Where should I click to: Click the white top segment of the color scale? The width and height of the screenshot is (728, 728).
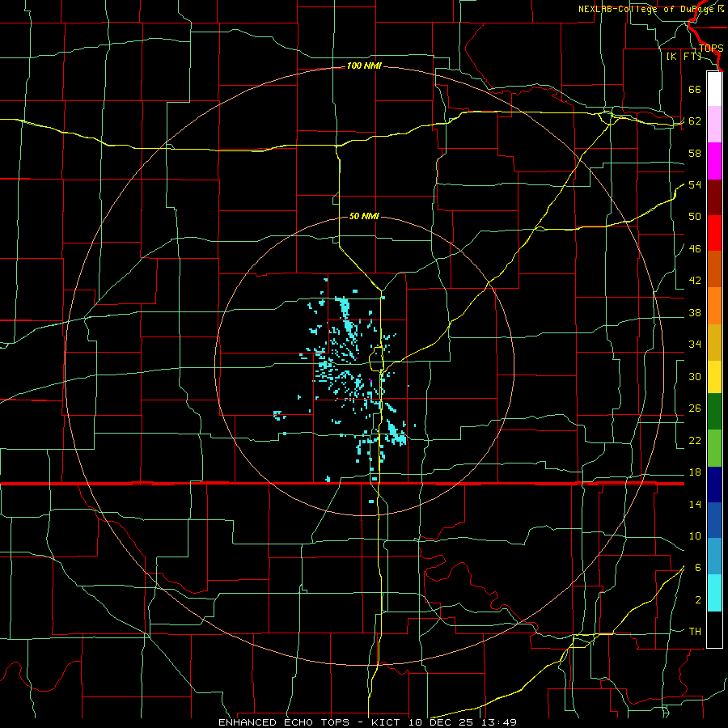[714, 89]
